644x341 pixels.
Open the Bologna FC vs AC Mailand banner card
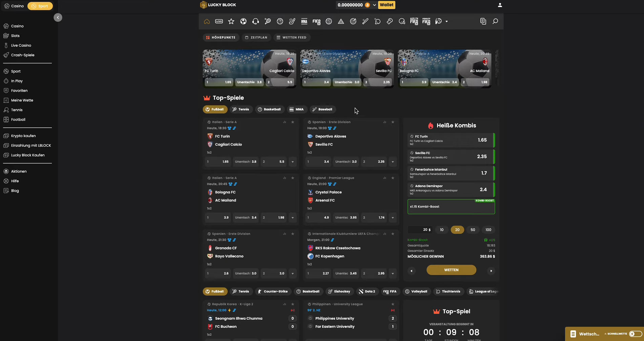(x=444, y=69)
